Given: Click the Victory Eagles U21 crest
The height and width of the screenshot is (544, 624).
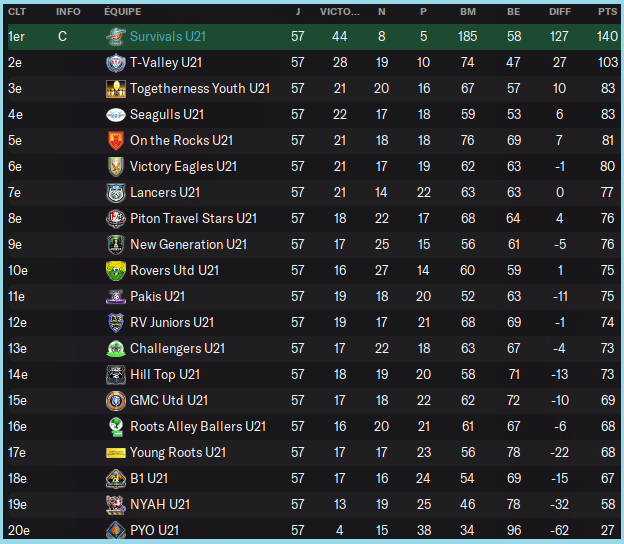Looking at the screenshot, I should click(x=116, y=166).
